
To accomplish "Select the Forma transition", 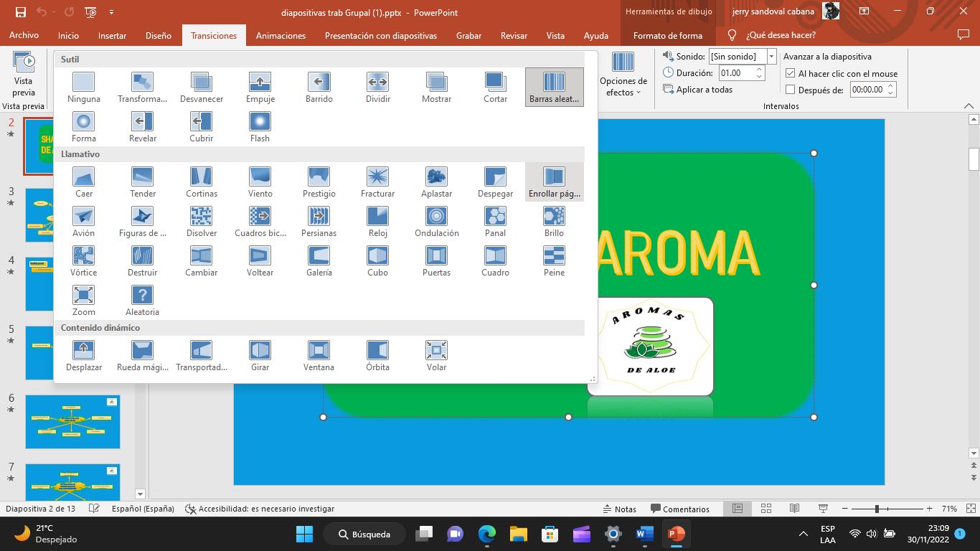I will click(84, 127).
